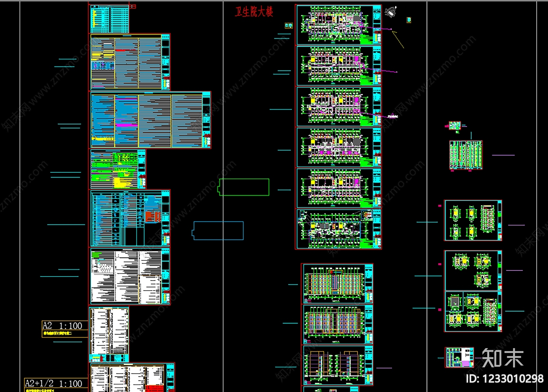Pick the blue outlined rectangle frame
The width and height of the screenshot is (548, 392).
(218, 230)
